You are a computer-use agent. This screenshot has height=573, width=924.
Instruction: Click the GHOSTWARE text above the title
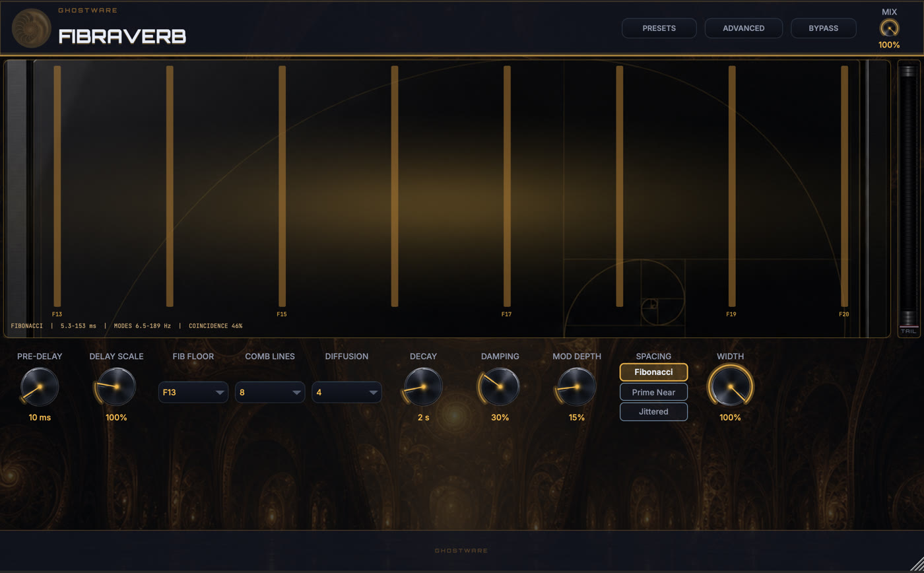coord(88,11)
